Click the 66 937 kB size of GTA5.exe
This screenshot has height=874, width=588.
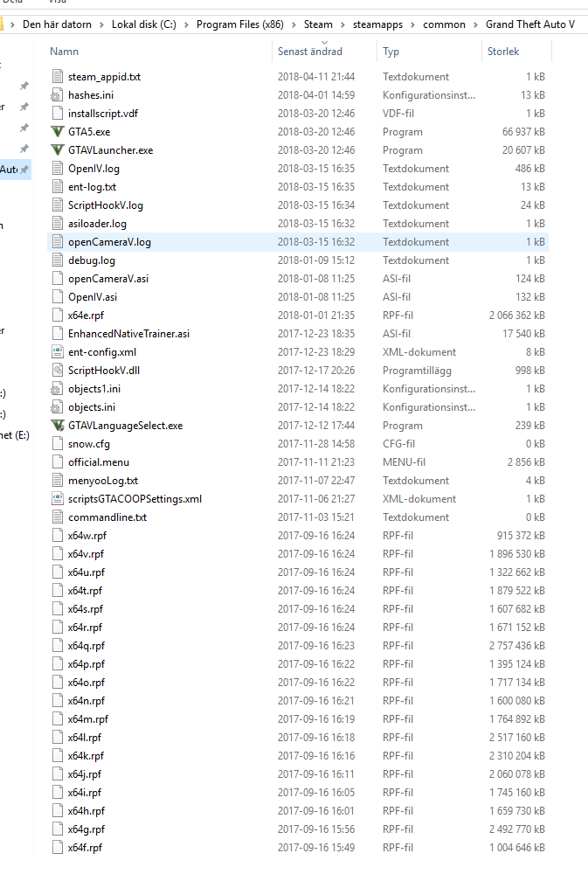(x=523, y=132)
